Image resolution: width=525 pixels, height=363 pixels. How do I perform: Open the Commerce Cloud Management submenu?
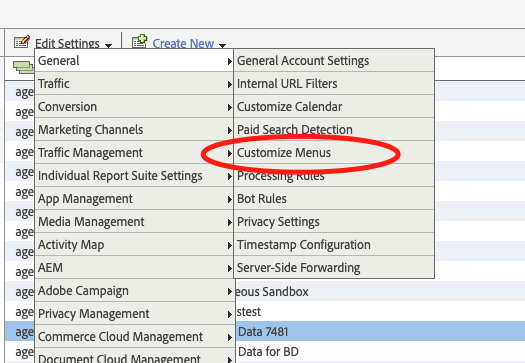134,337
